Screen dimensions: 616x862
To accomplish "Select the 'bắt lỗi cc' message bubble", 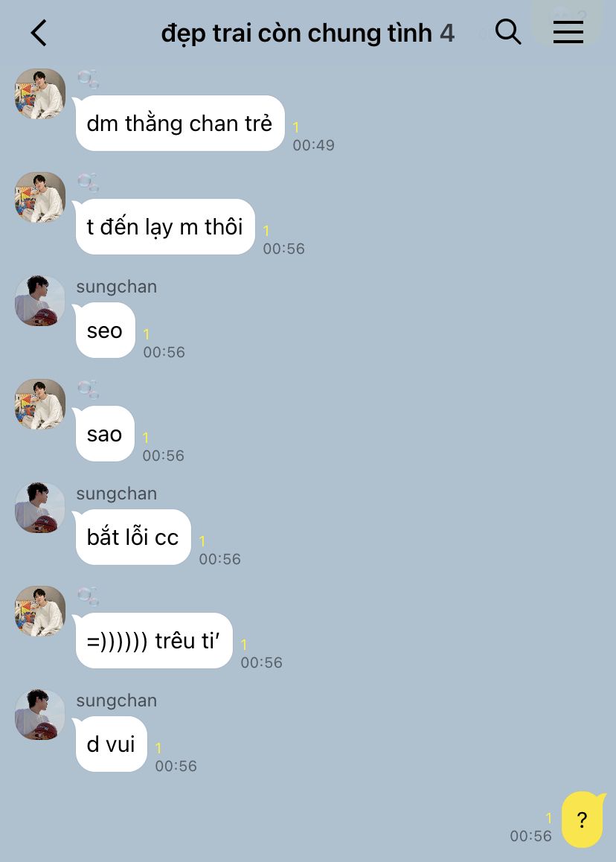I will (x=133, y=537).
